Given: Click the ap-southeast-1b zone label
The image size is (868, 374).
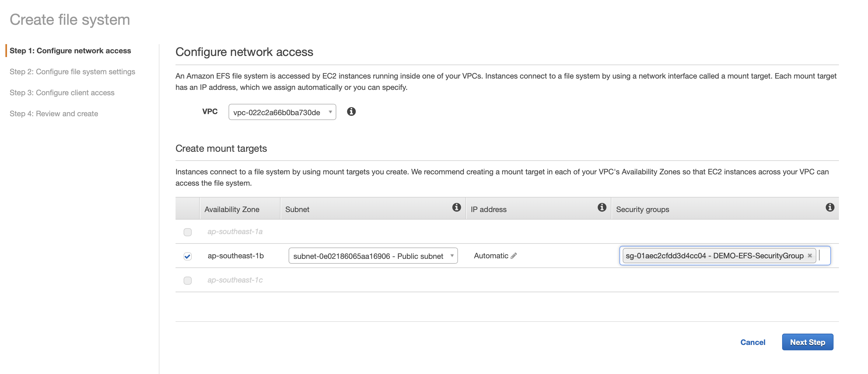Looking at the screenshot, I should point(236,256).
